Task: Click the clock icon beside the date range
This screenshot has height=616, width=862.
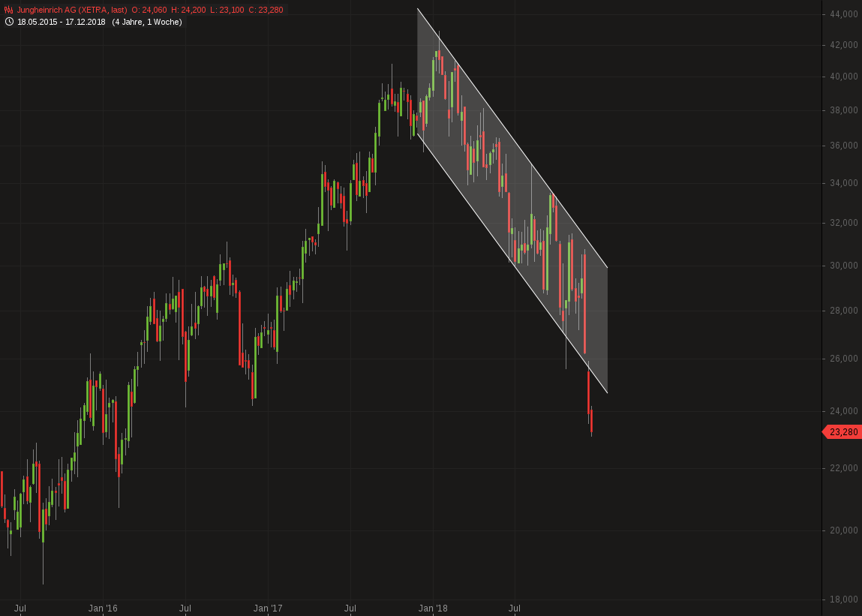Action: pos(9,22)
